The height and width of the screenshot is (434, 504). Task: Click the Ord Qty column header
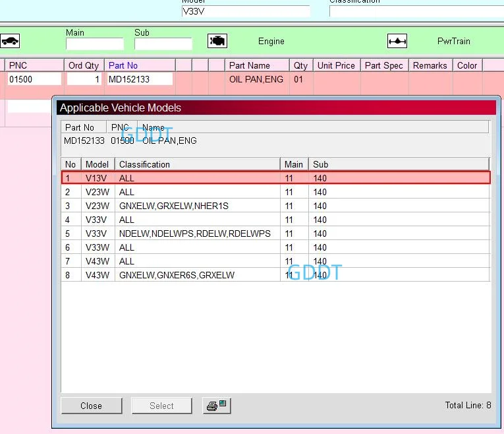tap(84, 65)
